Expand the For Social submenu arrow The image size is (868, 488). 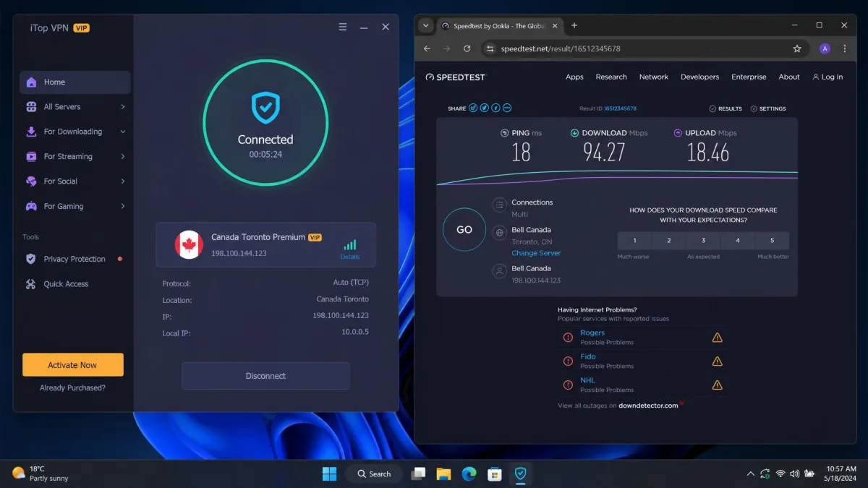(123, 181)
